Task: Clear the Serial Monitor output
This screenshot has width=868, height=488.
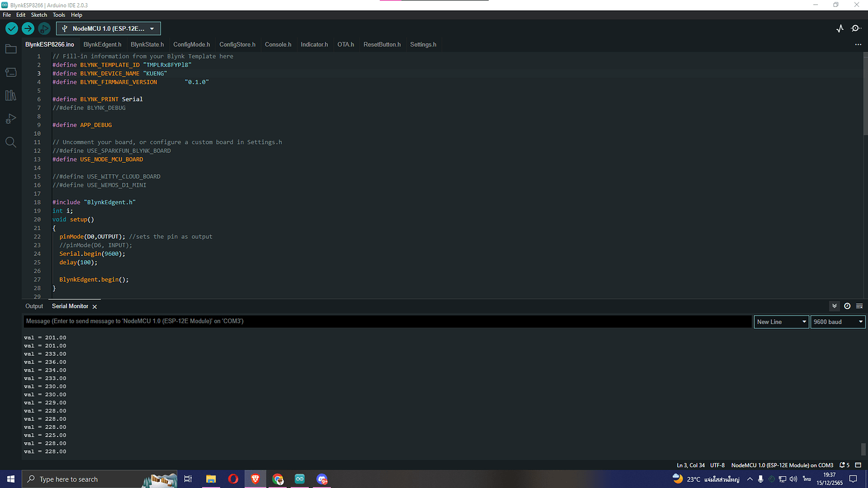Action: pyautogui.click(x=859, y=306)
